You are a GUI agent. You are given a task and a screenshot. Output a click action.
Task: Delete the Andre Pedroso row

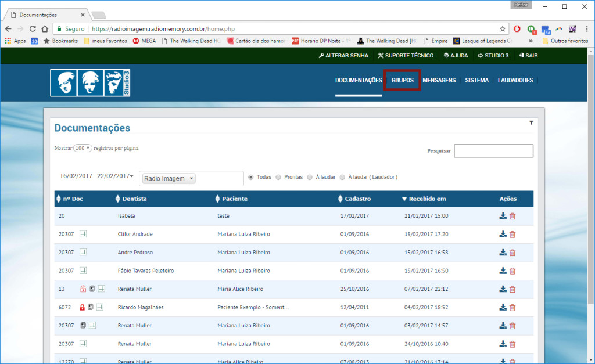(512, 253)
